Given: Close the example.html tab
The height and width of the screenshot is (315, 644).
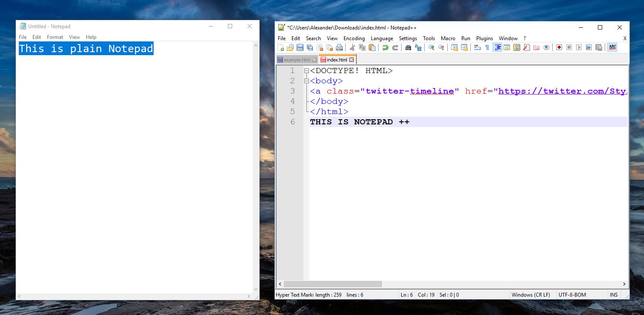Looking at the screenshot, I should pyautogui.click(x=315, y=60).
